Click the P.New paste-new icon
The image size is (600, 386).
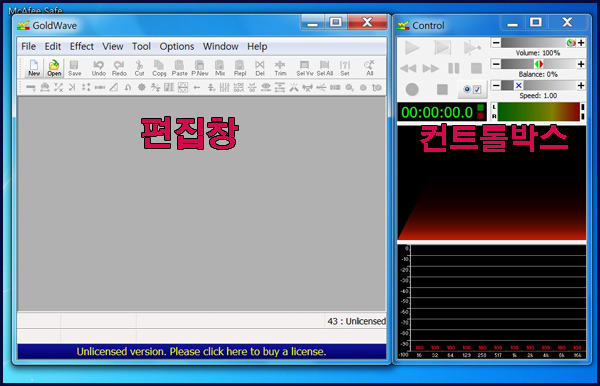pyautogui.click(x=200, y=68)
